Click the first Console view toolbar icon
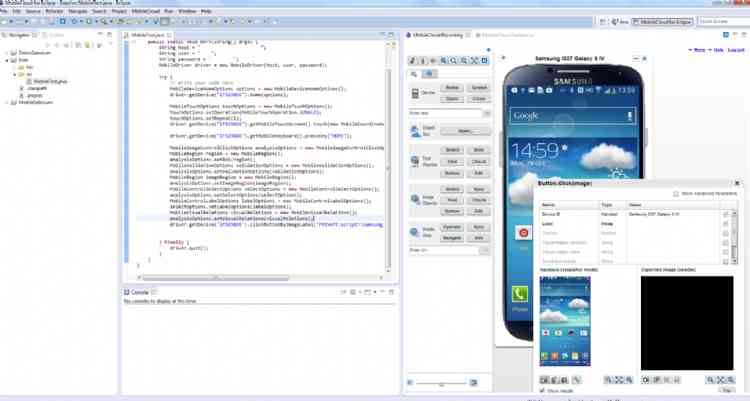The height and width of the screenshot is (401, 750). click(x=343, y=292)
